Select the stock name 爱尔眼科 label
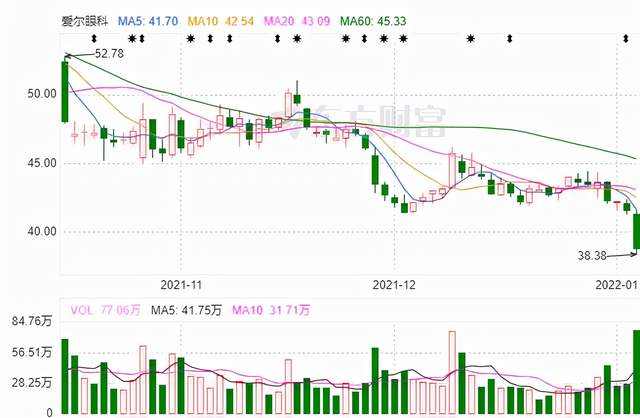 click(x=85, y=21)
